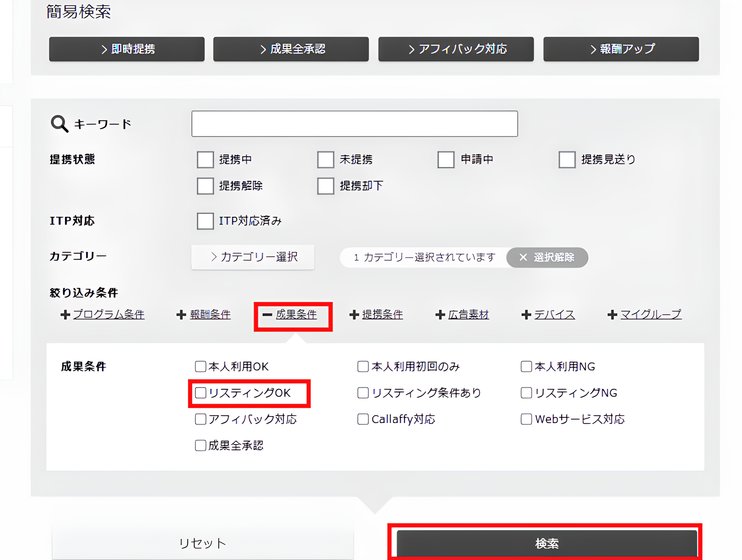Click the 即時提携 quick search button
Viewport: 742px width, 560px height.
tap(126, 49)
